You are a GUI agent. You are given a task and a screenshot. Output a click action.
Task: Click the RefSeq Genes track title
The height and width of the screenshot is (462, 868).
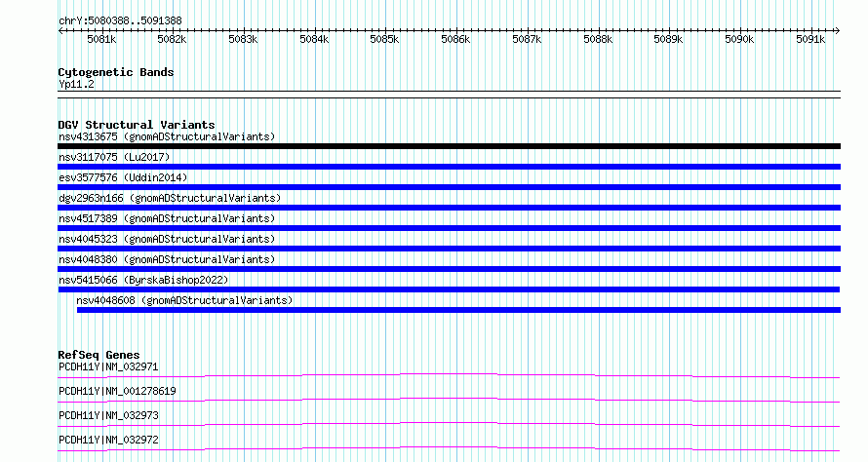pyautogui.click(x=99, y=355)
